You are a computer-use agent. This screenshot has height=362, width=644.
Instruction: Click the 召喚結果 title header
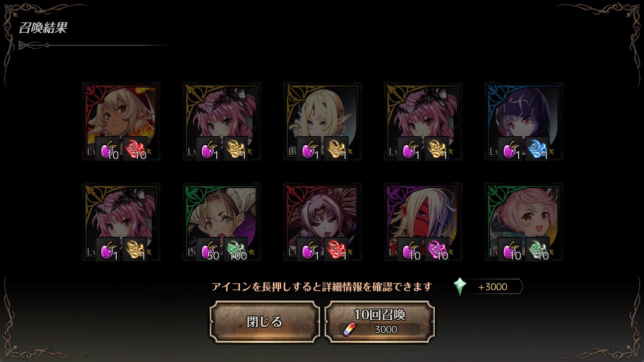pos(43,28)
